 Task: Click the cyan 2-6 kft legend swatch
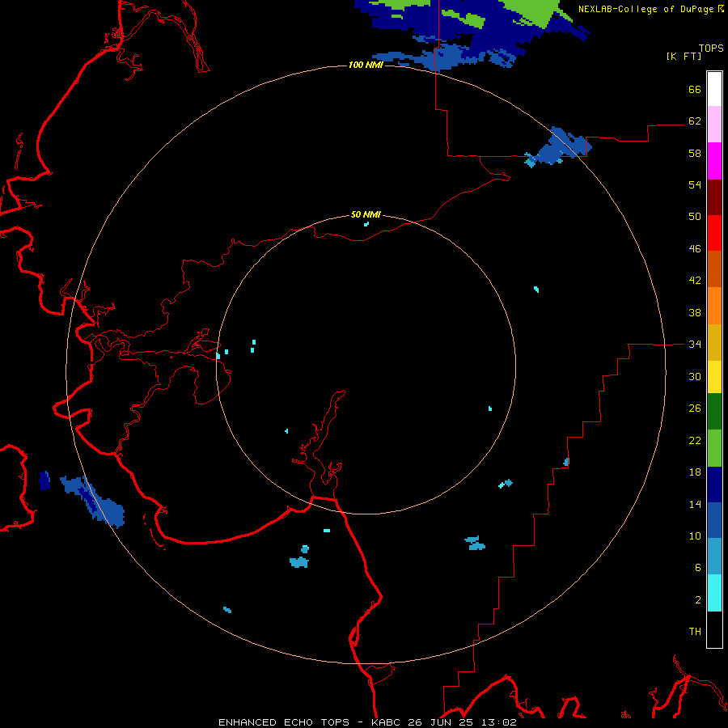point(714,593)
